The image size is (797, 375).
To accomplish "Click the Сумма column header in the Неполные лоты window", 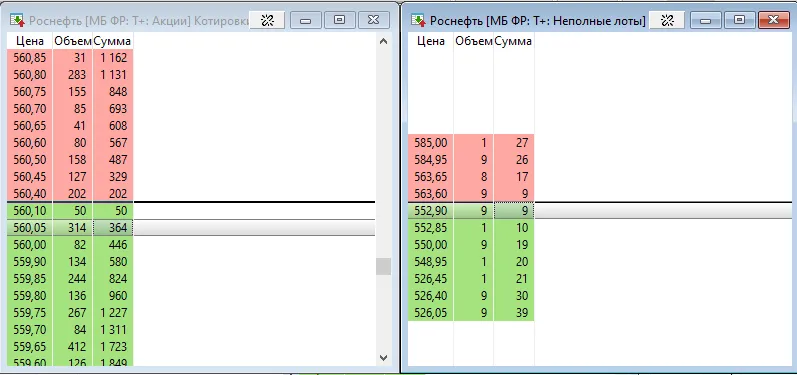I will [513, 41].
